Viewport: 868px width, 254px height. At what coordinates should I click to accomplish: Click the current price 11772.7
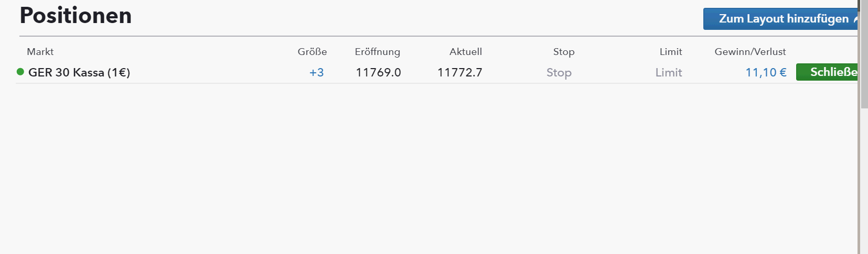click(x=459, y=73)
